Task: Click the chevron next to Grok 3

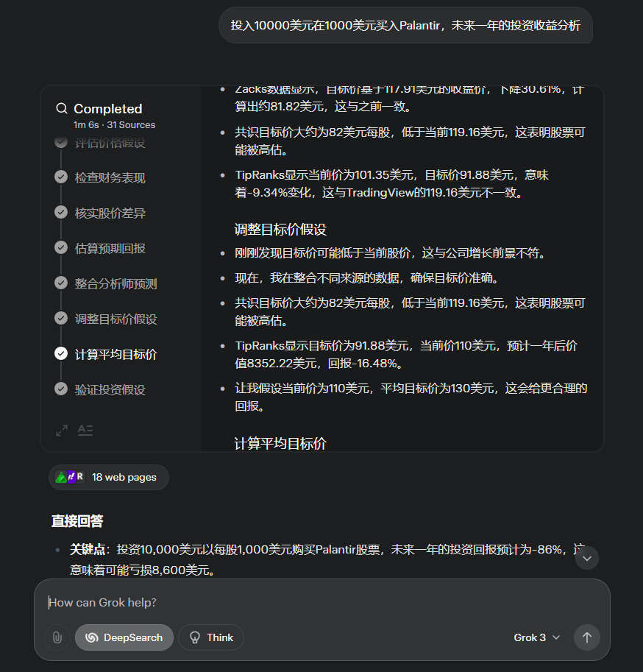Action: (x=556, y=637)
